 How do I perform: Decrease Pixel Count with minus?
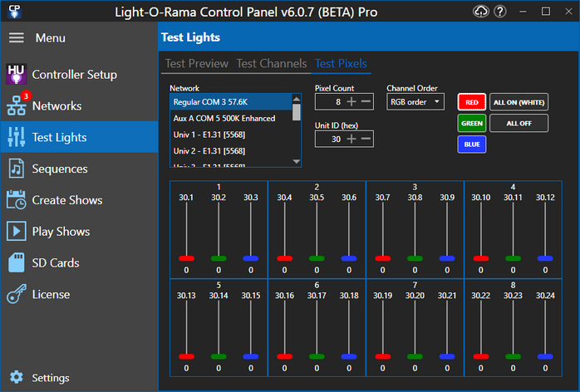coord(366,101)
